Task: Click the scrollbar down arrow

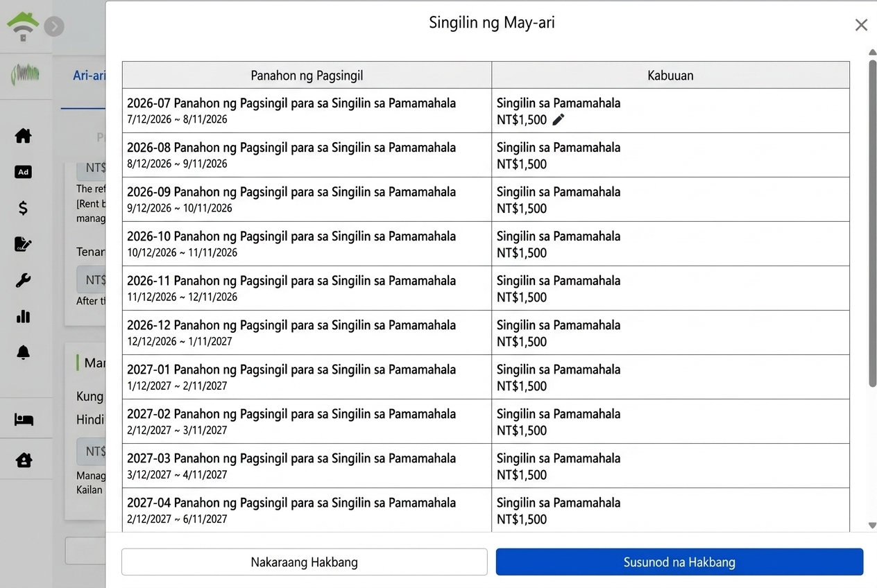Action: [x=872, y=526]
